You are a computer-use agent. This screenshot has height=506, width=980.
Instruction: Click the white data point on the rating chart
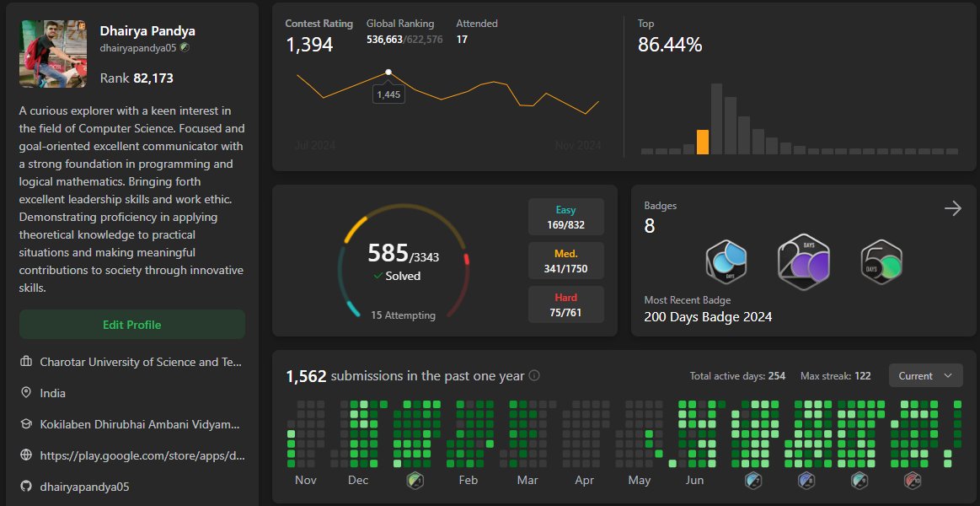pos(388,73)
